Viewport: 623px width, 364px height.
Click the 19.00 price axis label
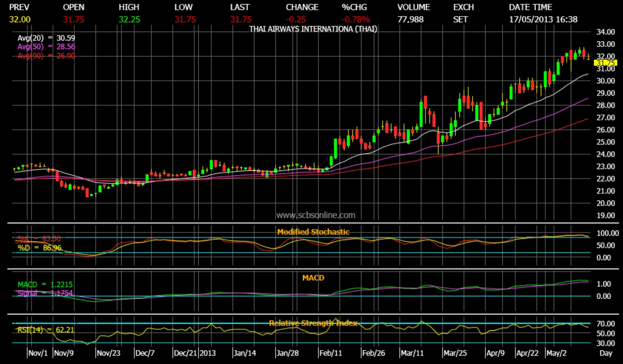(606, 215)
